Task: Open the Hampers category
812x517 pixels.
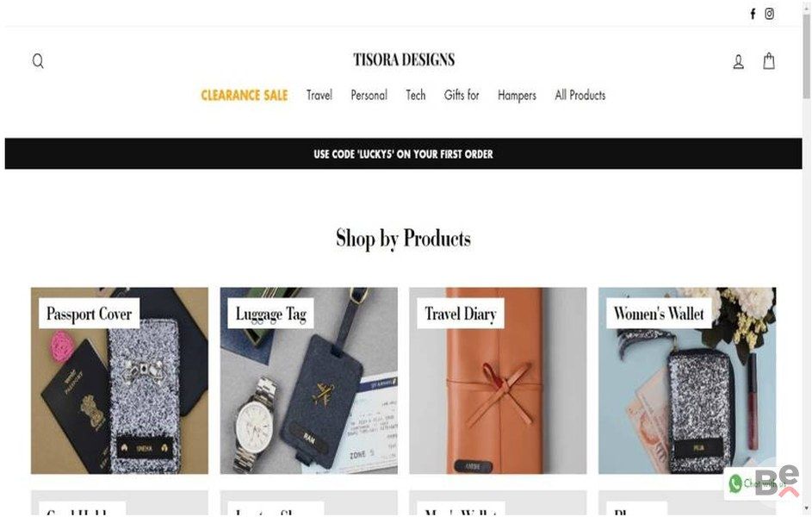Action: click(x=517, y=96)
